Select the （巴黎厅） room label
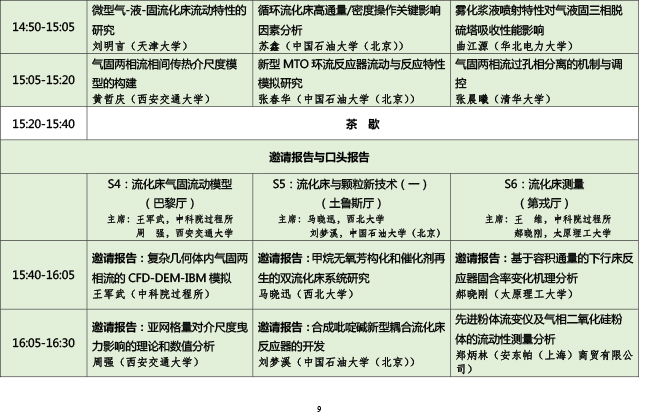Image resolution: width=648 pixels, height=416 pixels. pyautogui.click(x=170, y=201)
